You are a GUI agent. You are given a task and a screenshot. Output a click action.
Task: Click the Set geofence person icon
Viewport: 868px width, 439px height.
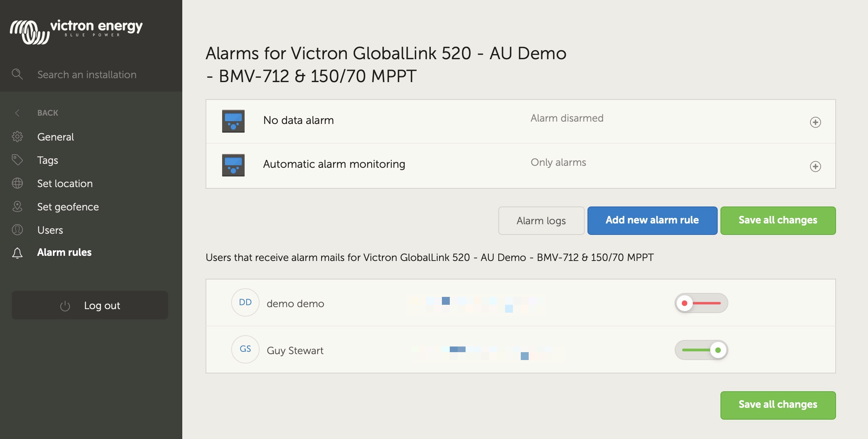(x=17, y=206)
